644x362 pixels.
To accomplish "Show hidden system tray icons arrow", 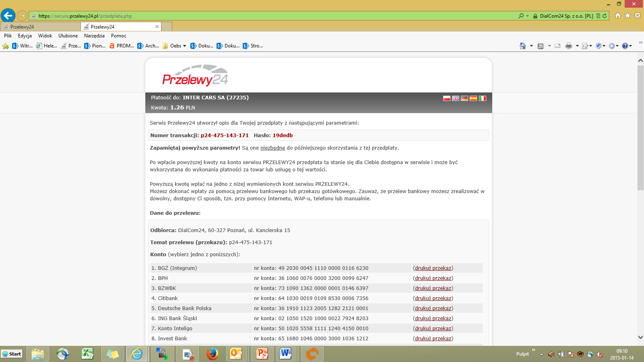I will (x=541, y=354).
